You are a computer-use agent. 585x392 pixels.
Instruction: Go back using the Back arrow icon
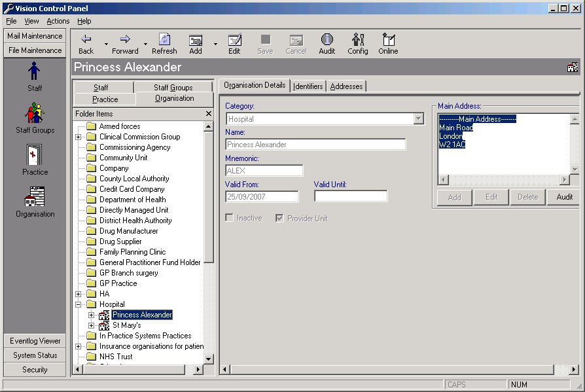pos(86,39)
